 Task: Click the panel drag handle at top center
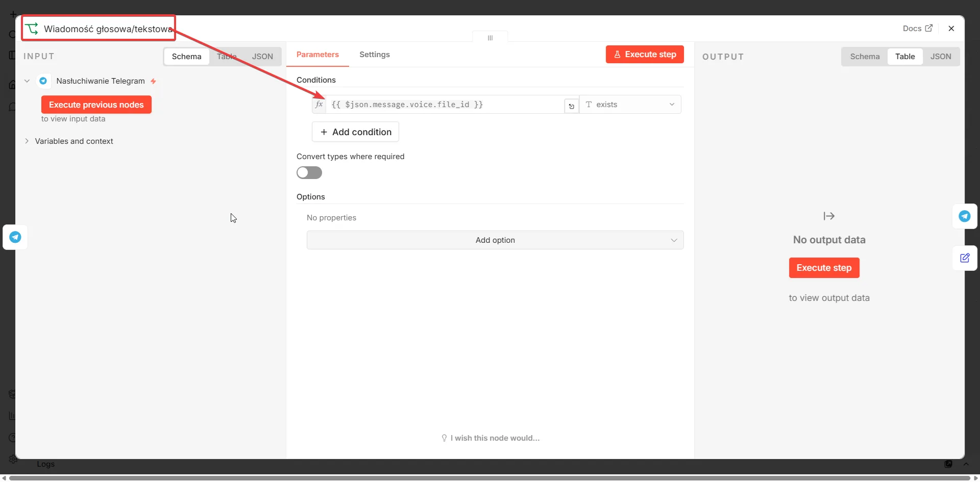point(490,38)
